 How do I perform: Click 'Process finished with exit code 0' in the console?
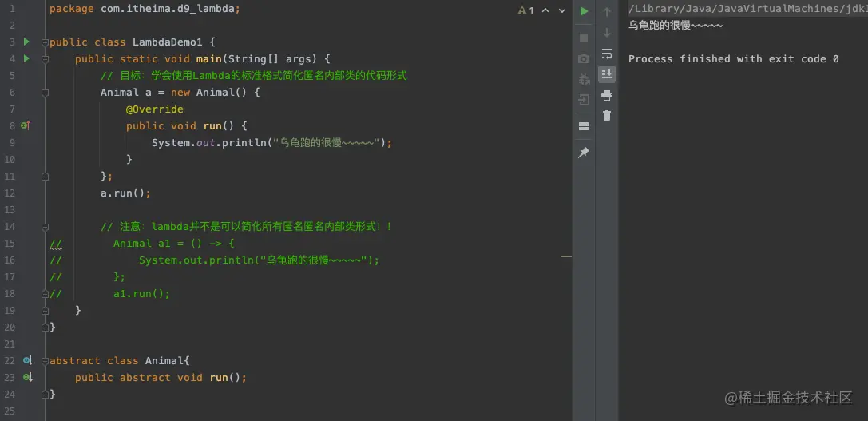point(734,59)
